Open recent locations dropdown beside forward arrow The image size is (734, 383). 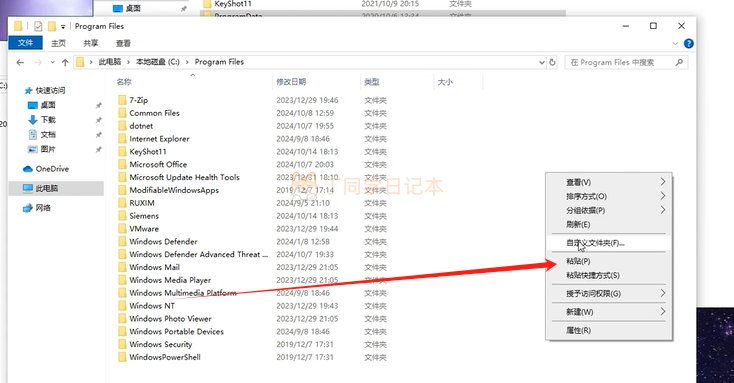click(x=52, y=62)
